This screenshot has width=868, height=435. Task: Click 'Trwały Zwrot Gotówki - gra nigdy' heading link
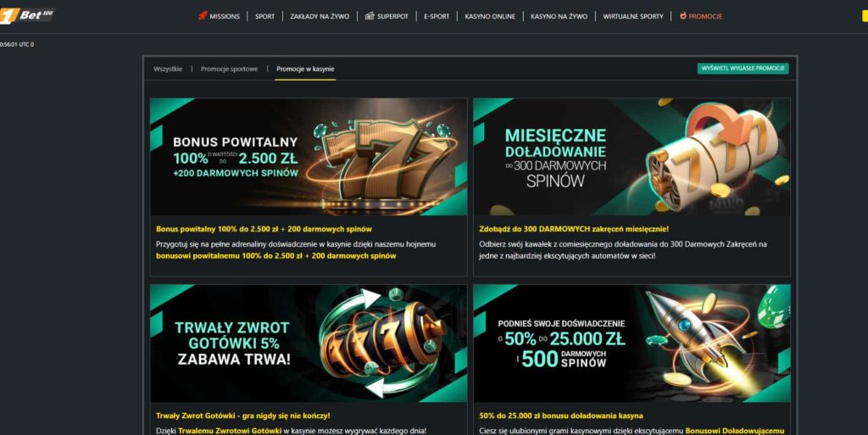point(243,415)
